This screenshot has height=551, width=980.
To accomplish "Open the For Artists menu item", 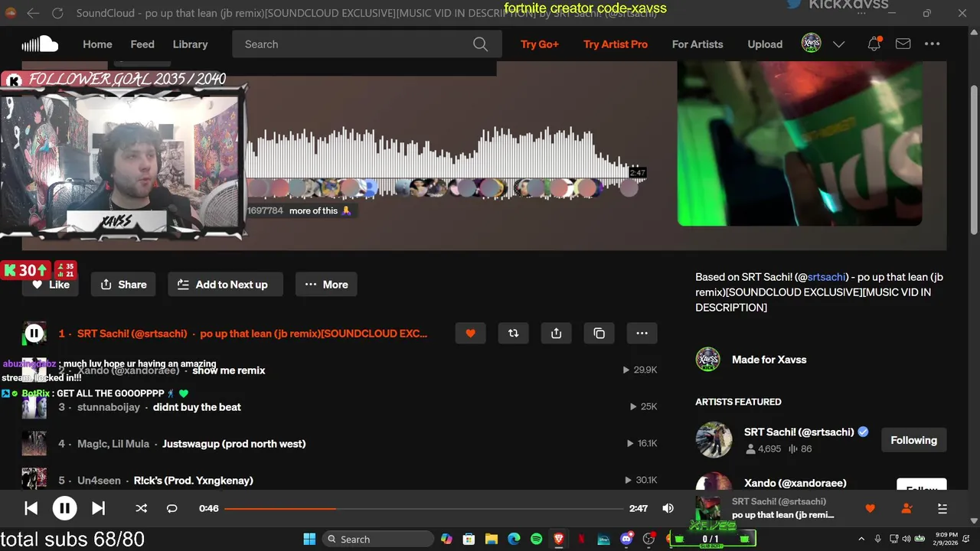I will coord(697,44).
